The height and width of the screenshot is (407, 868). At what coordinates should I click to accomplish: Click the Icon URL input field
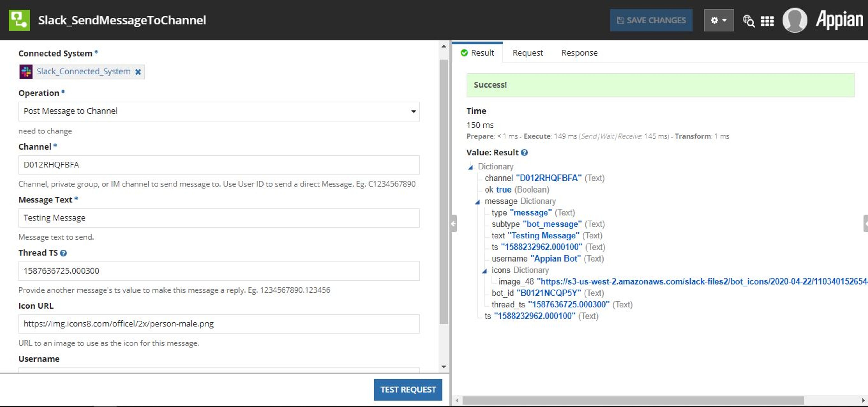coord(219,324)
